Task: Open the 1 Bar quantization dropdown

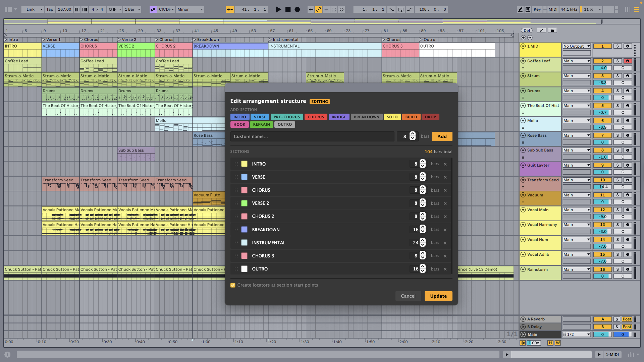Action: tap(132, 9)
